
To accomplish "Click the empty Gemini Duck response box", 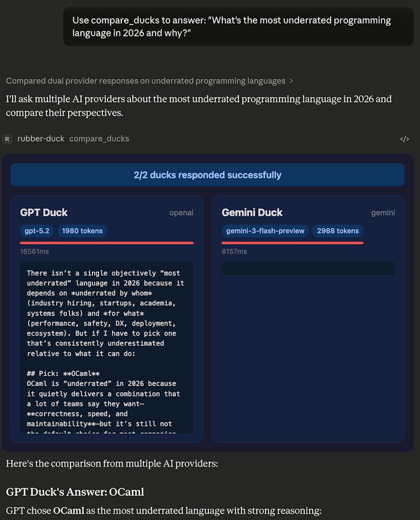I will tap(308, 268).
